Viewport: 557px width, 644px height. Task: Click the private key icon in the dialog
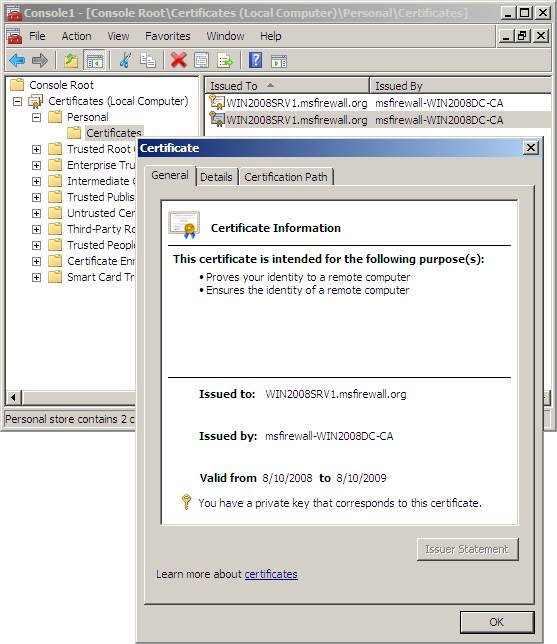[x=186, y=502]
